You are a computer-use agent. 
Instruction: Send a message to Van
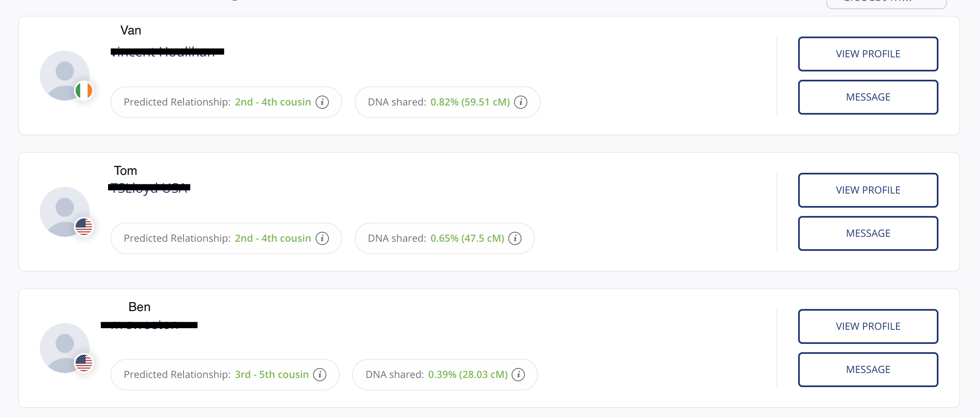[x=868, y=97]
